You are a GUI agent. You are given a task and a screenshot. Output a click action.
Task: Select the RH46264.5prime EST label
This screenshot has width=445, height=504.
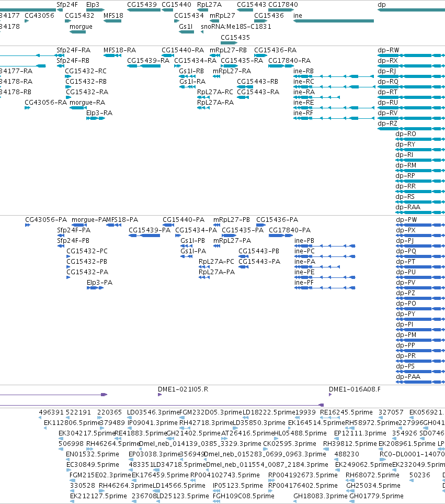coord(113,444)
